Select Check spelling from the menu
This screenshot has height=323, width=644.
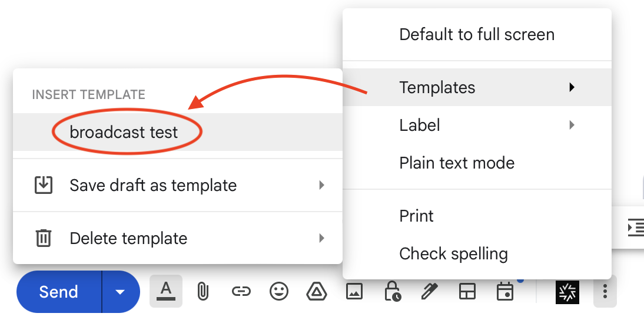point(453,253)
